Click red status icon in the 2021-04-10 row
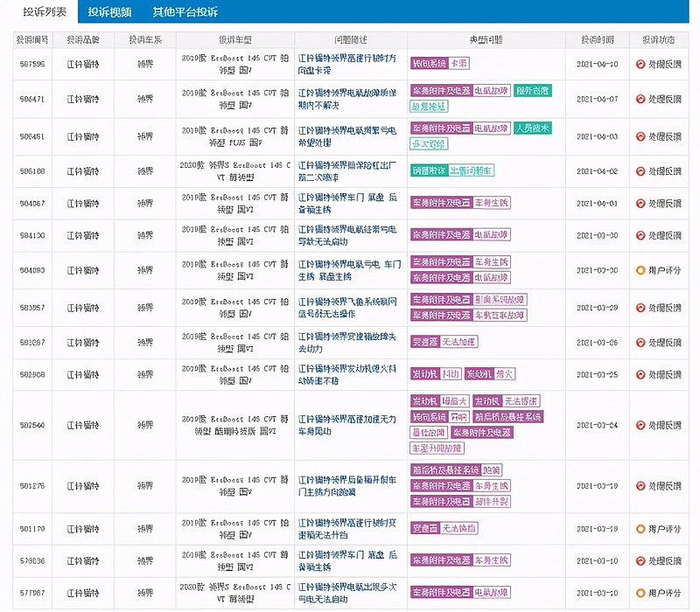The width and height of the screenshot is (700, 612). (x=640, y=64)
